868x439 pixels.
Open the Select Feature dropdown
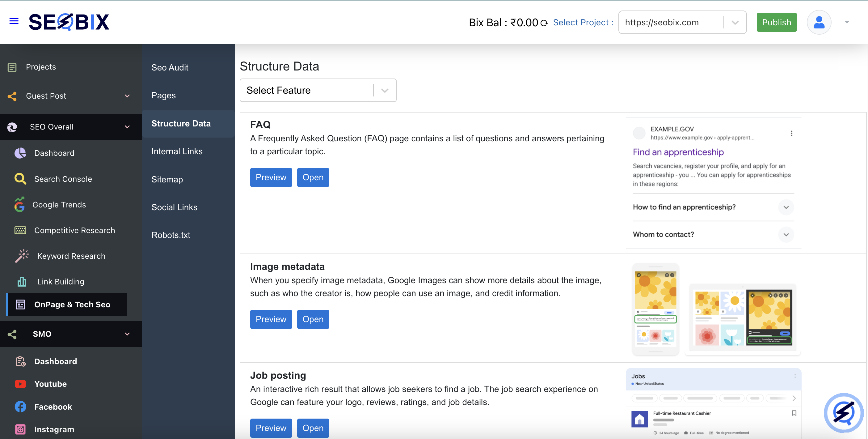coord(318,90)
